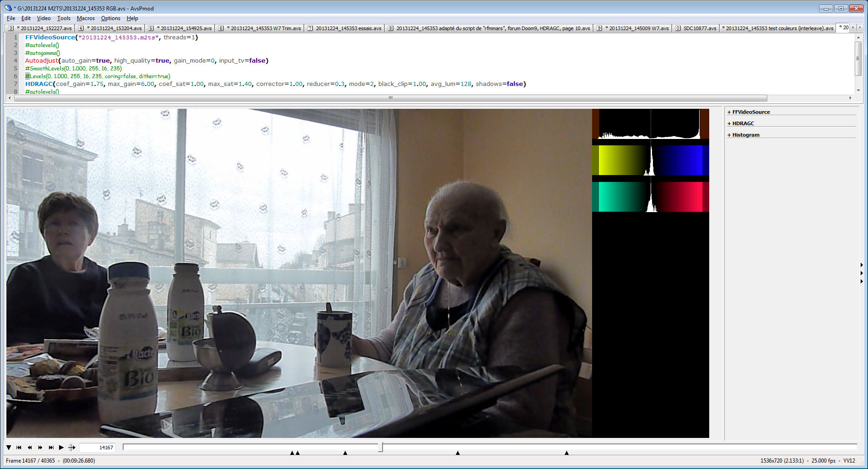Click the green-red V chroma histogram
The height and width of the screenshot is (469, 868).
[651, 197]
